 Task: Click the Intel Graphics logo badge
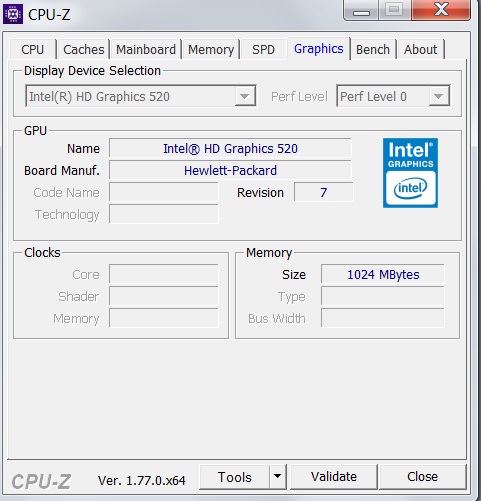click(410, 173)
